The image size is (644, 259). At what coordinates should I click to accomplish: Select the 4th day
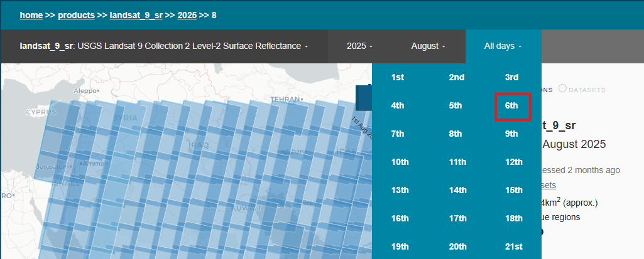pyautogui.click(x=398, y=106)
